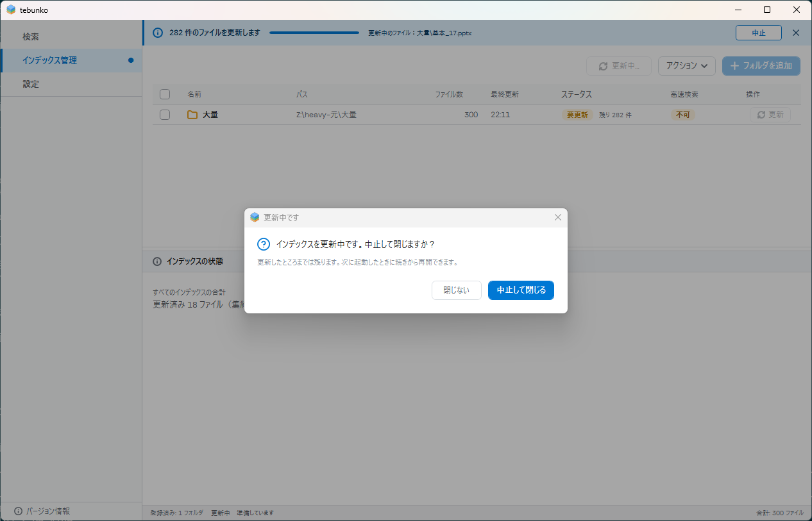Check the checkbox for the 大量 row
Image resolution: width=812 pixels, height=521 pixels.
[165, 115]
